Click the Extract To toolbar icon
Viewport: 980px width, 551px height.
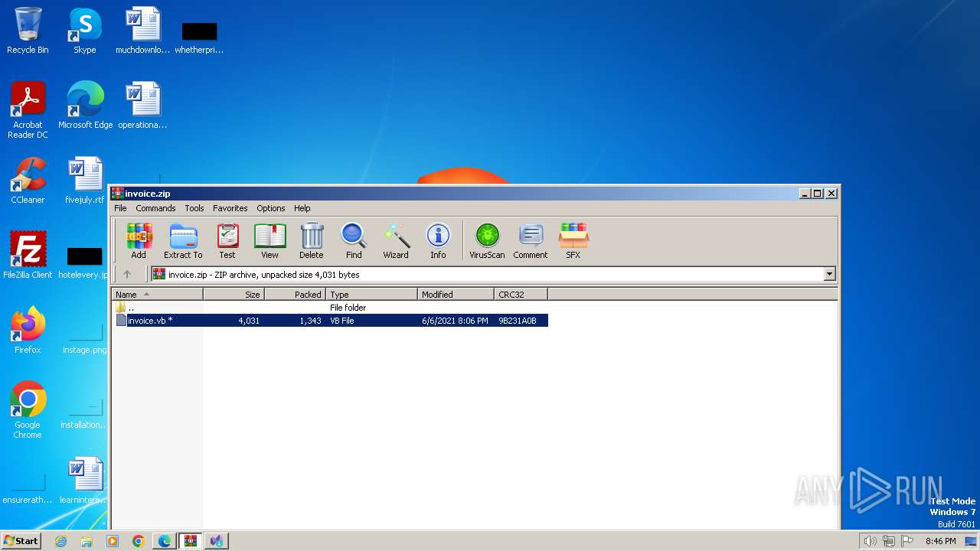pos(183,241)
